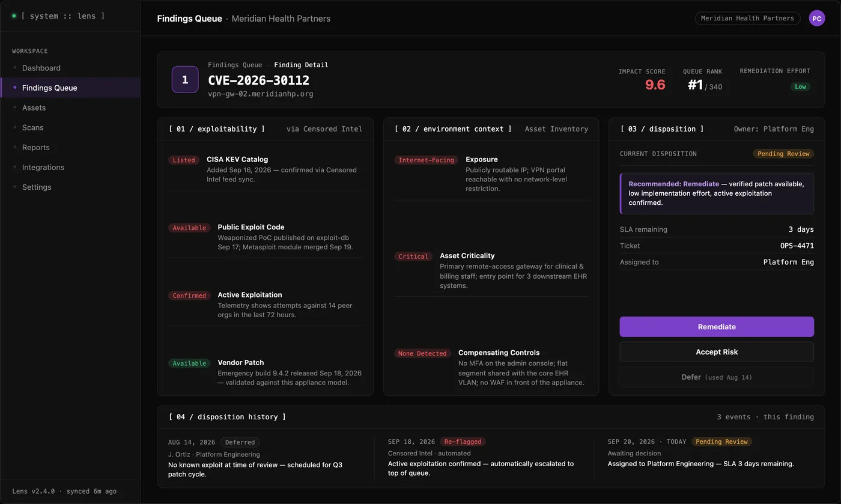Click the None Detected compensating controls tag
Screen dimensions: 841x504
(x=422, y=354)
